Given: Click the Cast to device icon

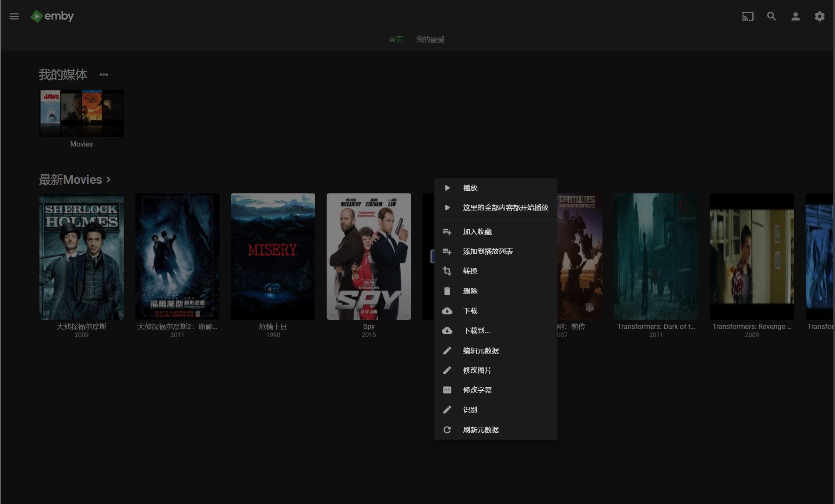Looking at the screenshot, I should [747, 17].
